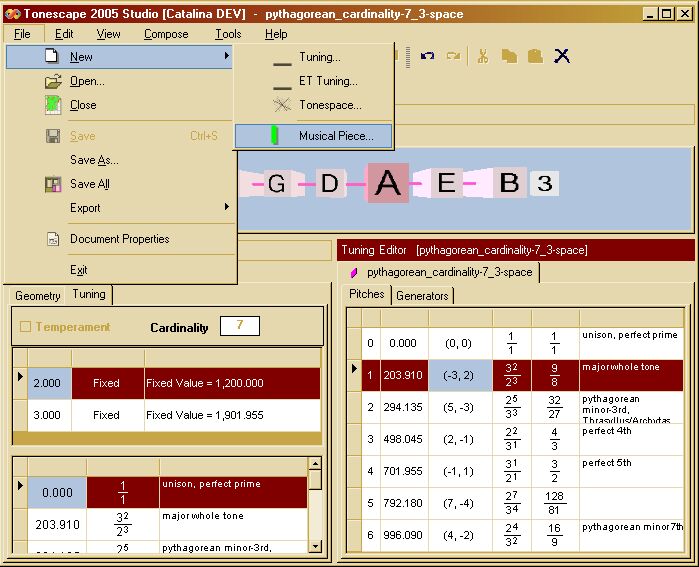Choose Tuning... from New submenu
Viewport: 699px width, 567px height.
tap(314, 57)
